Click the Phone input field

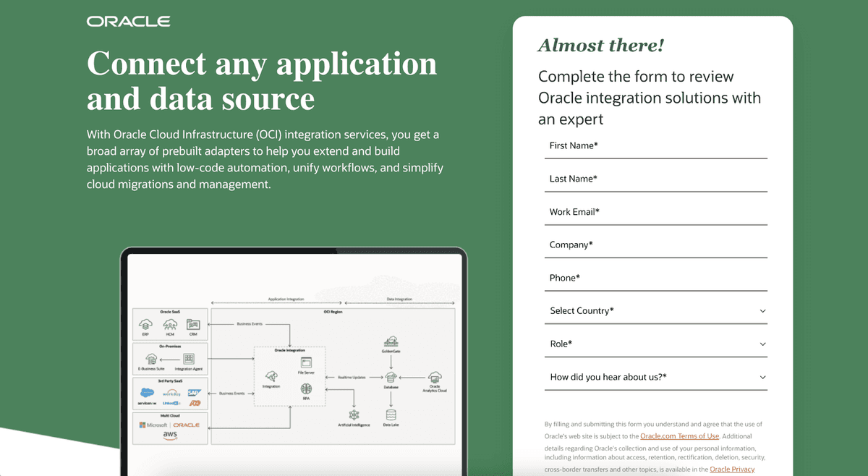pyautogui.click(x=655, y=279)
